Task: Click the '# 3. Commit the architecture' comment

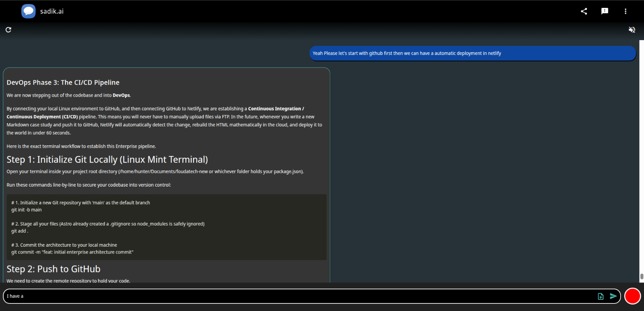Action: coord(64,245)
